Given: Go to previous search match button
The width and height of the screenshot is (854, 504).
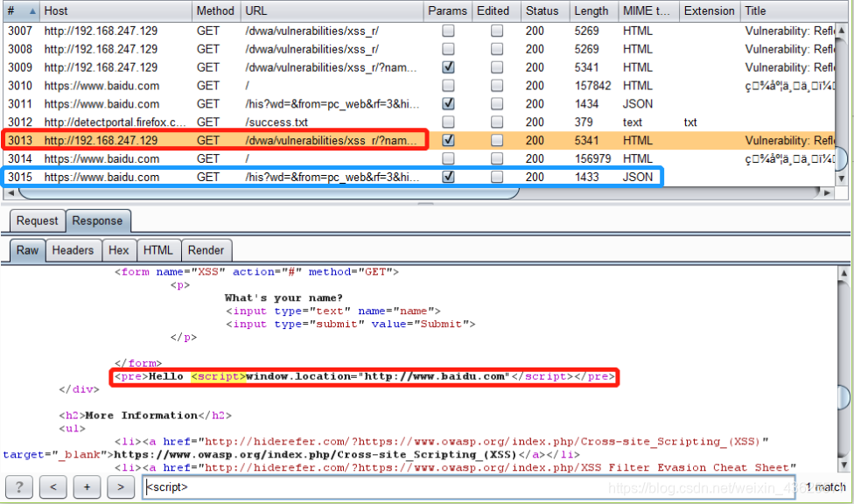Looking at the screenshot, I should 52,486.
